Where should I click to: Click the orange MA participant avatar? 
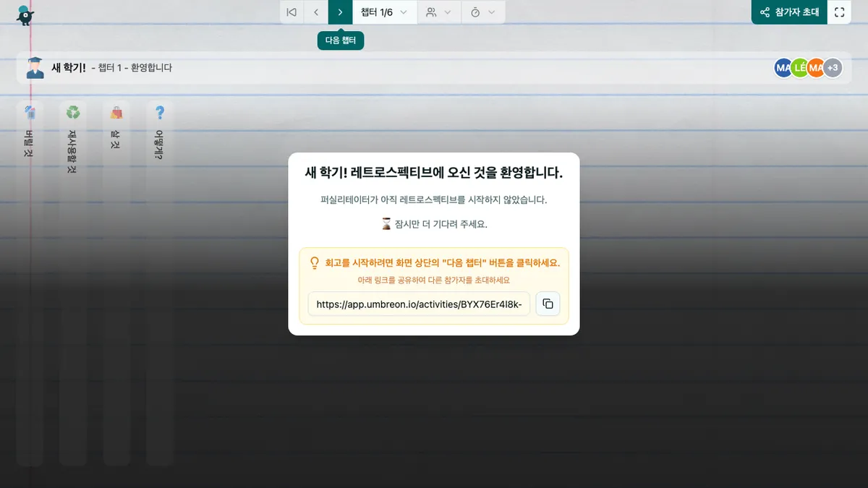815,68
